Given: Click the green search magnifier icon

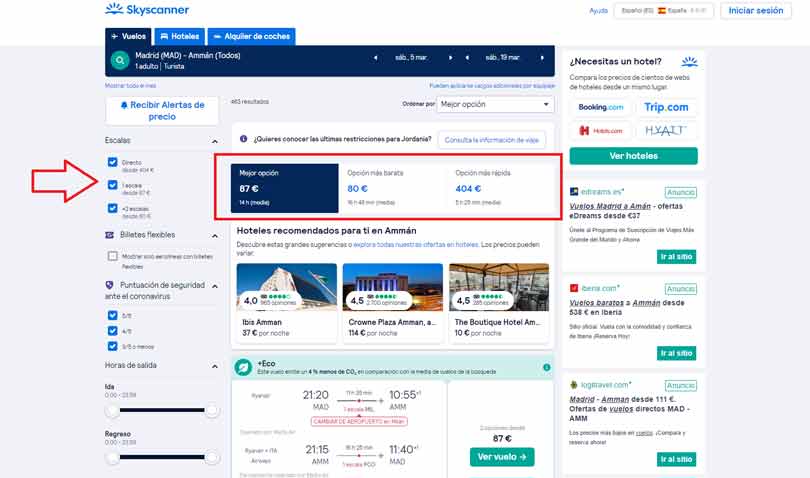Looking at the screenshot, I should pyautogui.click(x=120, y=60).
